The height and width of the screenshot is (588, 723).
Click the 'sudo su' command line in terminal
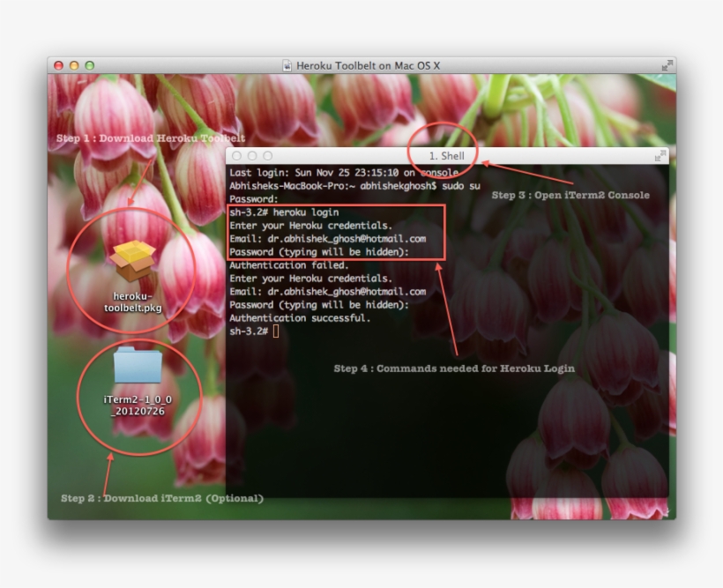tap(355, 186)
